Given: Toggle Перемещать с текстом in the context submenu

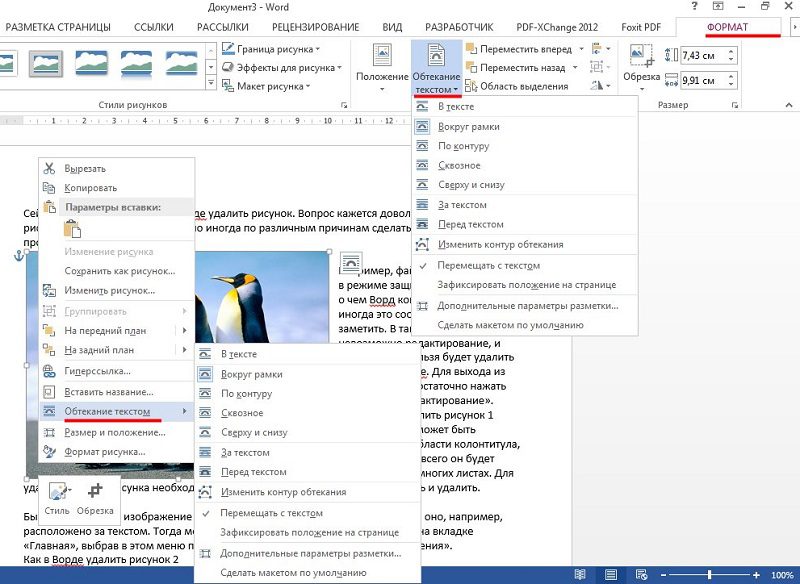Looking at the screenshot, I should (308, 513).
